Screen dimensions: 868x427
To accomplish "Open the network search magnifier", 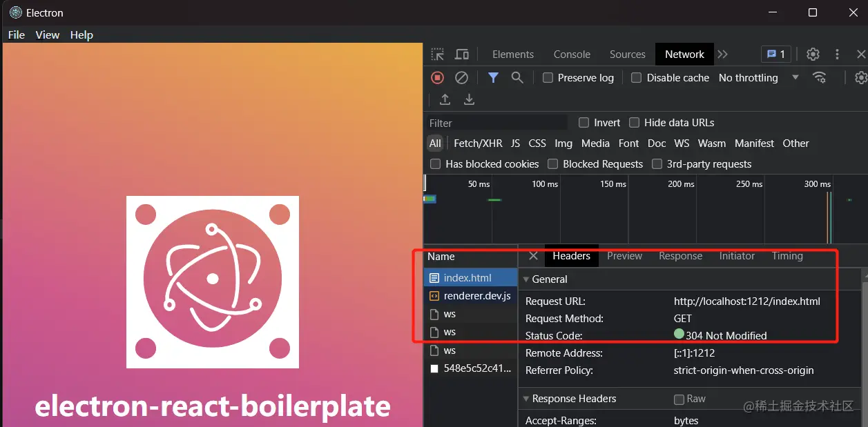I will 517,78.
